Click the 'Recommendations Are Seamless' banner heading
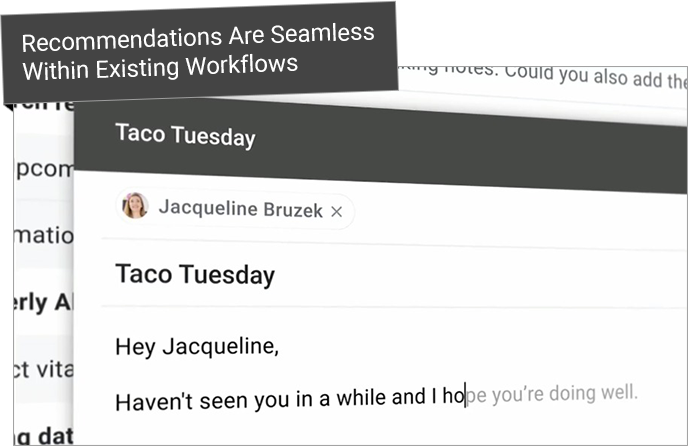 [198, 37]
